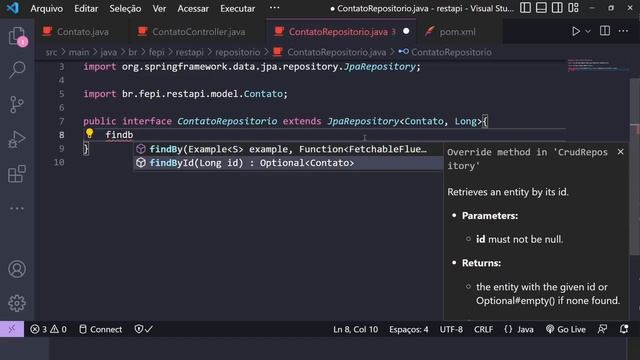Screen dimensions: 640x360
Task: Change file encoding UTF-8
Action: pos(451,329)
